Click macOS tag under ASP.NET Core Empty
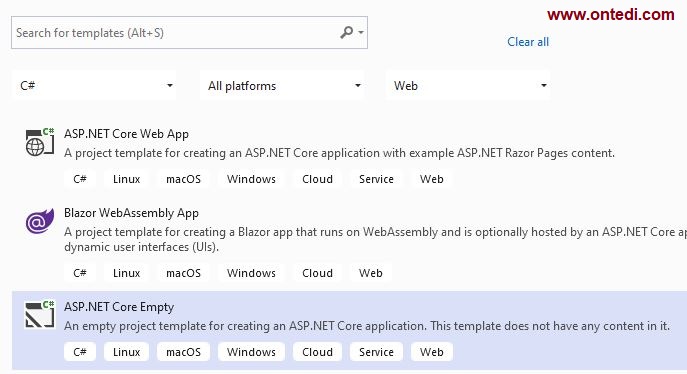The image size is (687, 374). coord(184,352)
